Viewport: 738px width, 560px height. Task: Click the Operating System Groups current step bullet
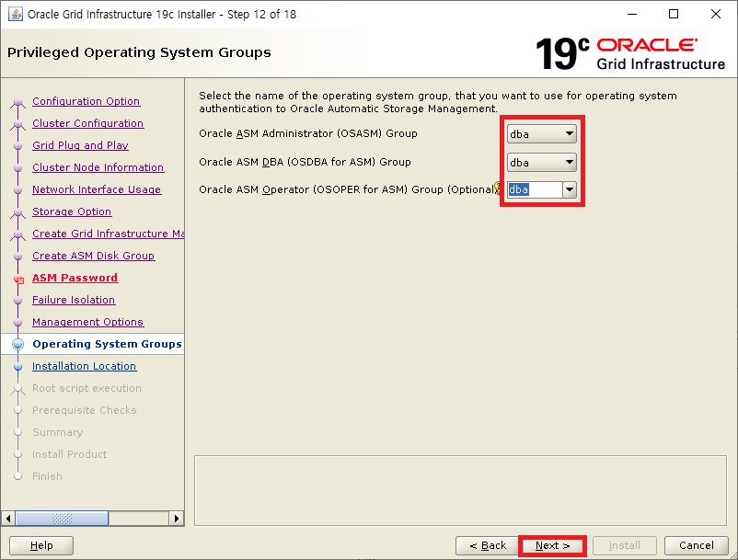tap(17, 344)
